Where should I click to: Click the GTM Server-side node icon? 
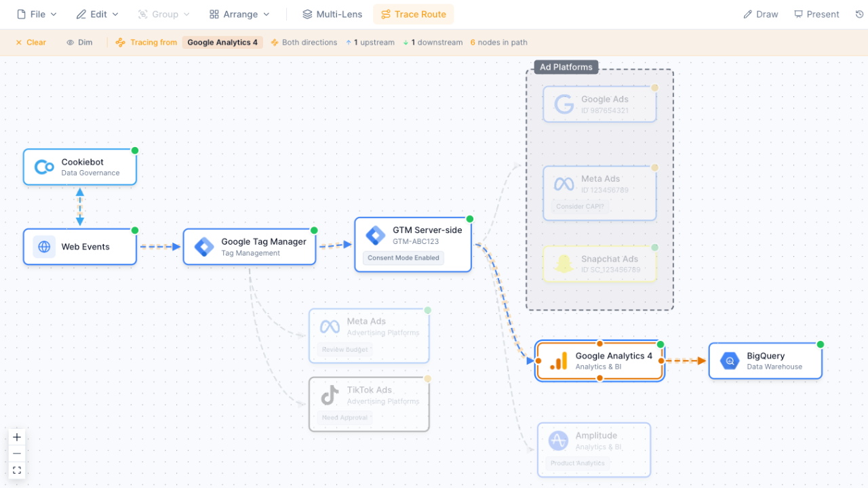pos(376,236)
